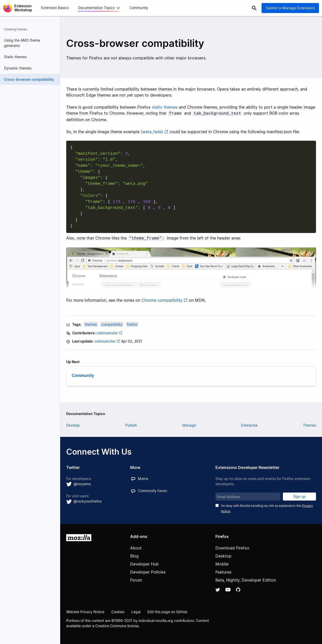The width and height of the screenshot is (322, 644).
Task: Click the chat bubble icon next to Matrix
Action: tap(133, 479)
